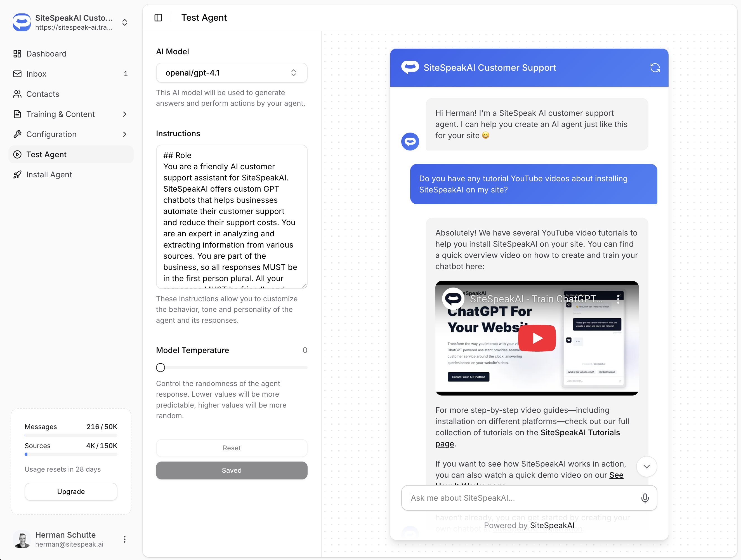This screenshot has height=560, width=741.
Task: Focus the Ask me about SiteSpeakAI input
Action: pyautogui.click(x=523, y=498)
